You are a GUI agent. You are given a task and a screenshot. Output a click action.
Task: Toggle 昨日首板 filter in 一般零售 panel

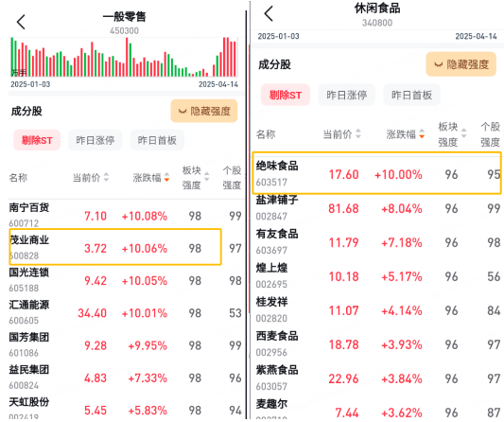[x=157, y=140]
